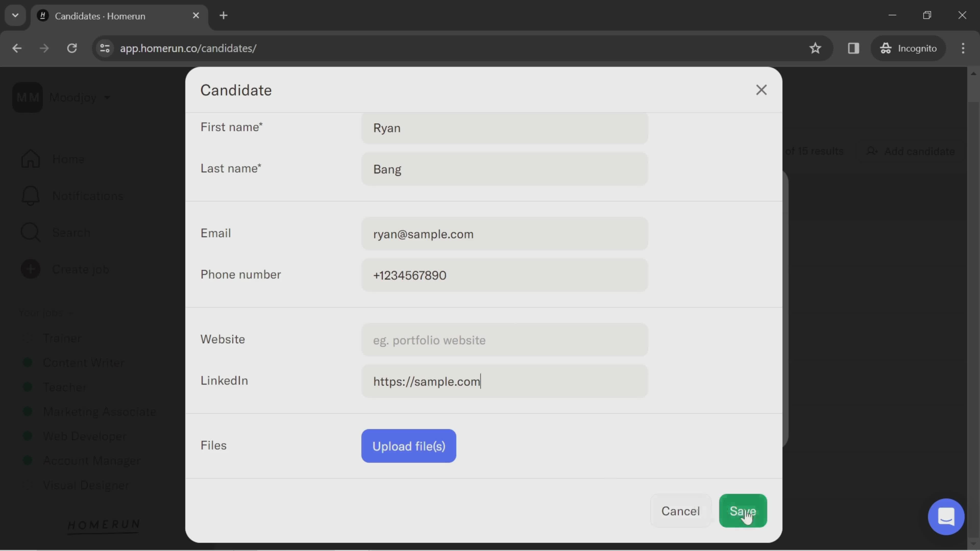Click the Save button
This screenshot has height=551, width=980.
(x=743, y=511)
